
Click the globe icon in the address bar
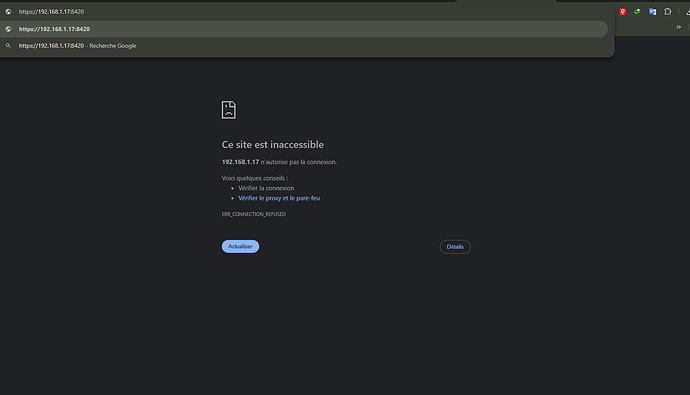tap(8, 12)
